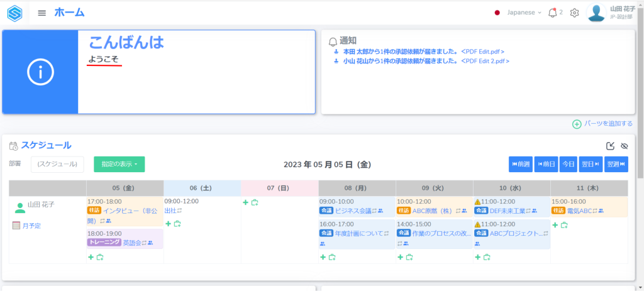The height and width of the screenshot is (291, 644).
Task: Click the blue info circle icon
Action: (40, 72)
